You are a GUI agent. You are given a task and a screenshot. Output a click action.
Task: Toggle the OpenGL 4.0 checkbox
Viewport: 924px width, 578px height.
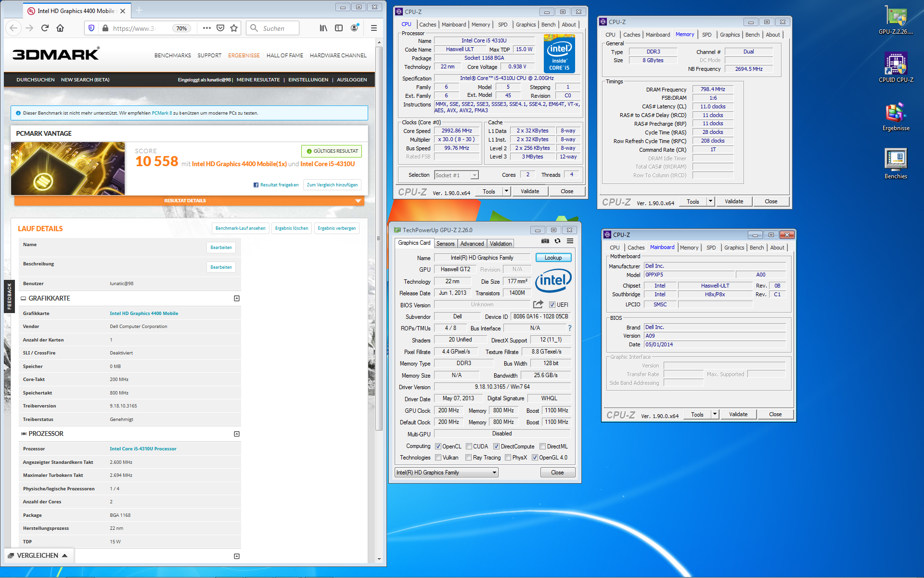pos(535,458)
